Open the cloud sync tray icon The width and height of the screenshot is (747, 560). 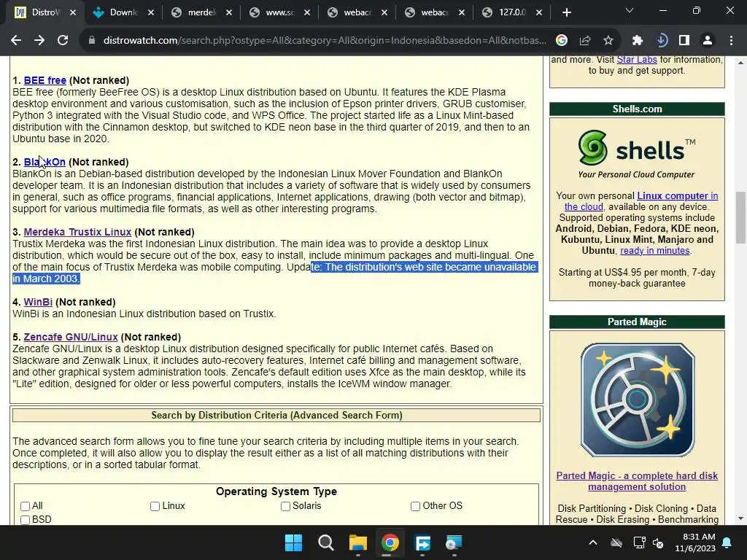pyautogui.click(x=616, y=542)
